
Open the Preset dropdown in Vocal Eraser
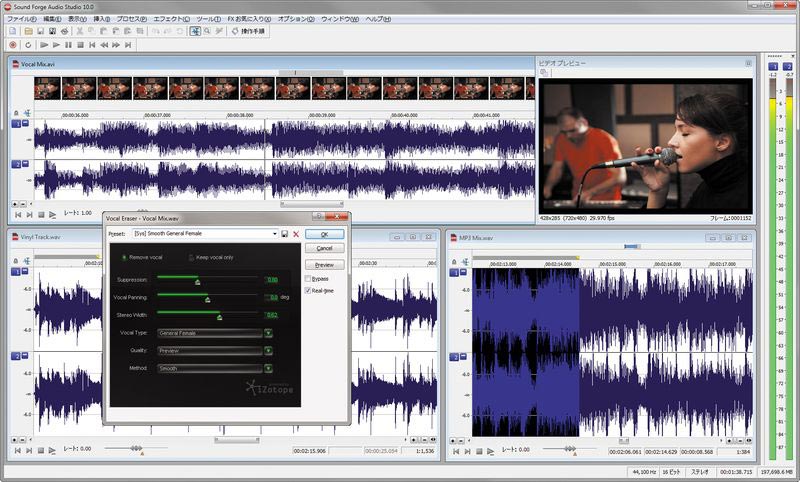[x=274, y=234]
